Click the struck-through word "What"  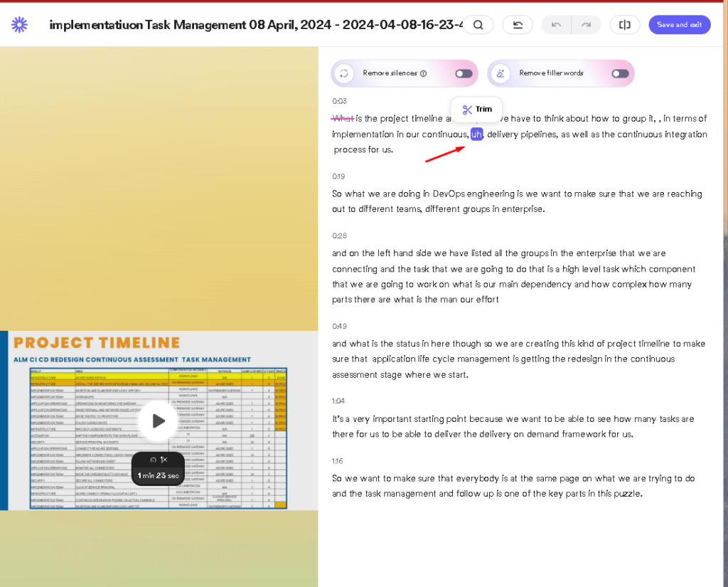pyautogui.click(x=343, y=119)
